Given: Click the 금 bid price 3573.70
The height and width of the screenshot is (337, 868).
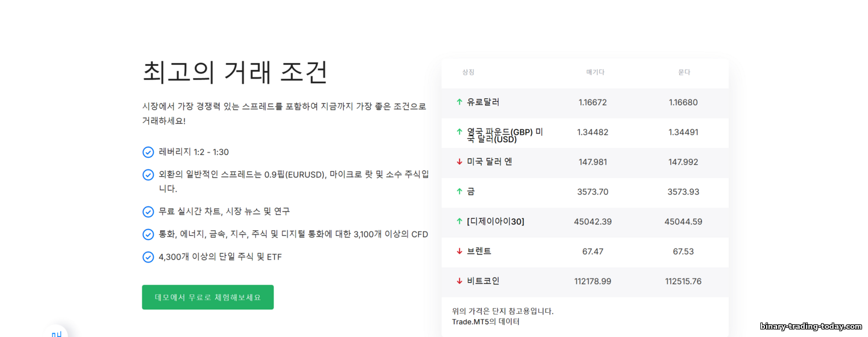Looking at the screenshot, I should click(x=593, y=192).
